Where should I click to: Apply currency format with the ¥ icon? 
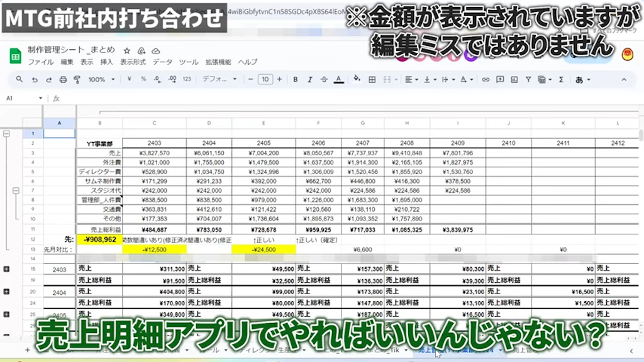(129, 80)
